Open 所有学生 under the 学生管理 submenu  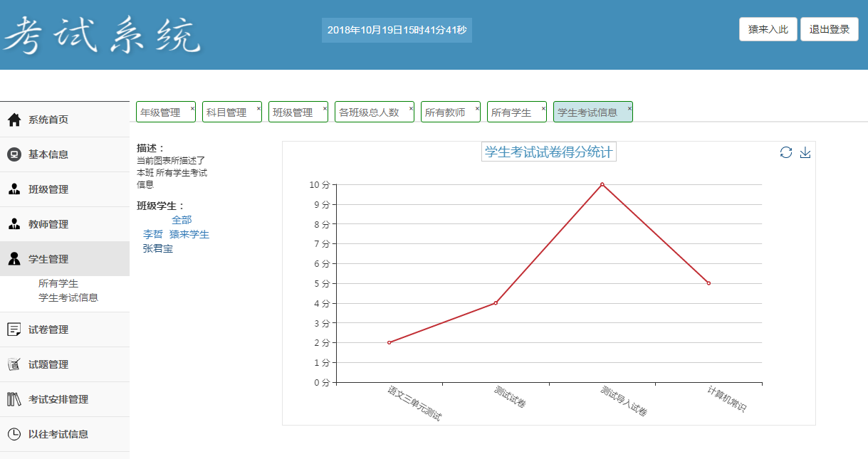point(58,283)
